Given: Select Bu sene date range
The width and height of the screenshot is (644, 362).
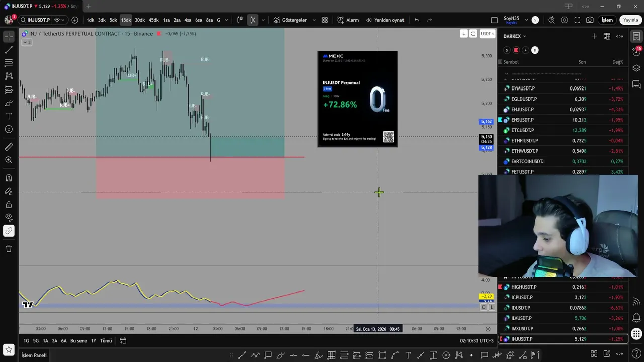Looking at the screenshot, I should (x=78, y=341).
